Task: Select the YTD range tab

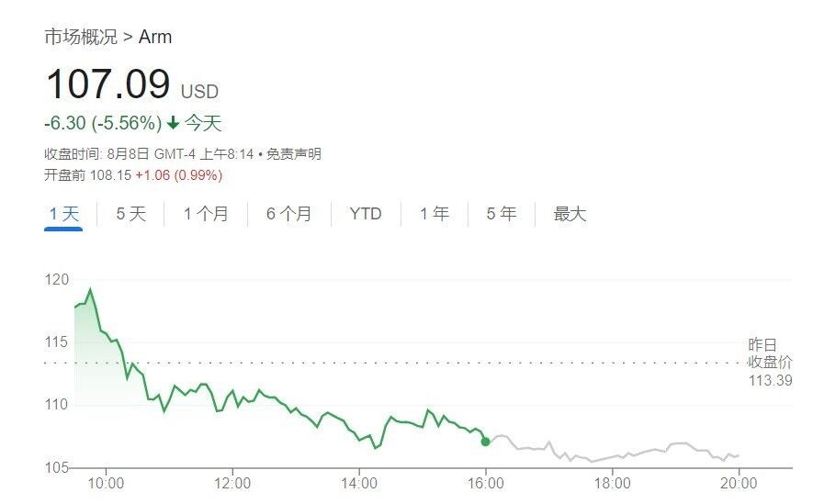Action: (366, 214)
